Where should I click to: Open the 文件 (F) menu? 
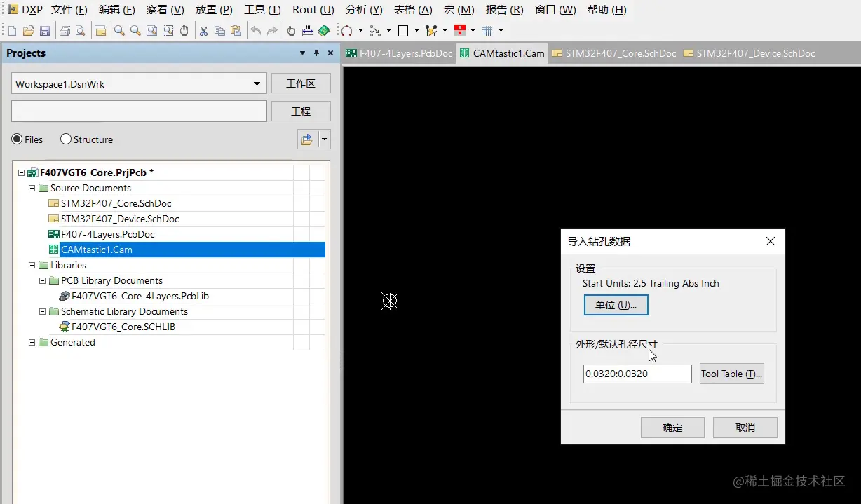[69, 10]
